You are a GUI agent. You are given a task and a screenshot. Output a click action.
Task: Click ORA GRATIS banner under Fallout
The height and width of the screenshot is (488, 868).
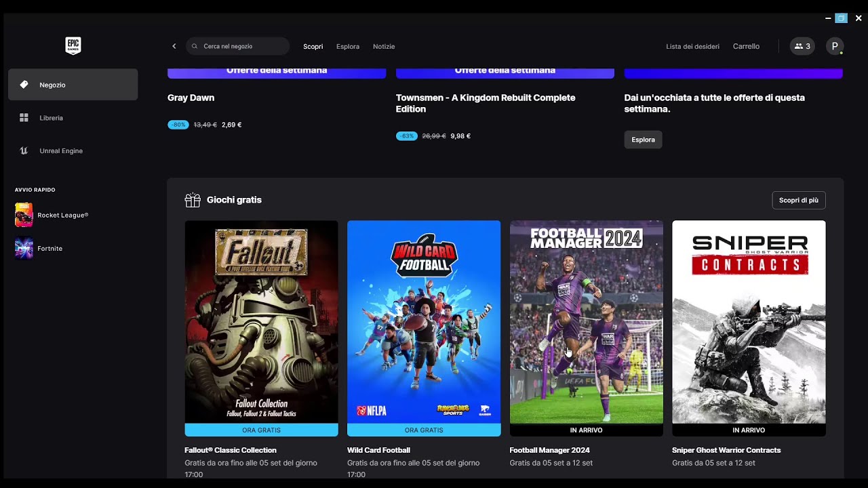pos(261,430)
